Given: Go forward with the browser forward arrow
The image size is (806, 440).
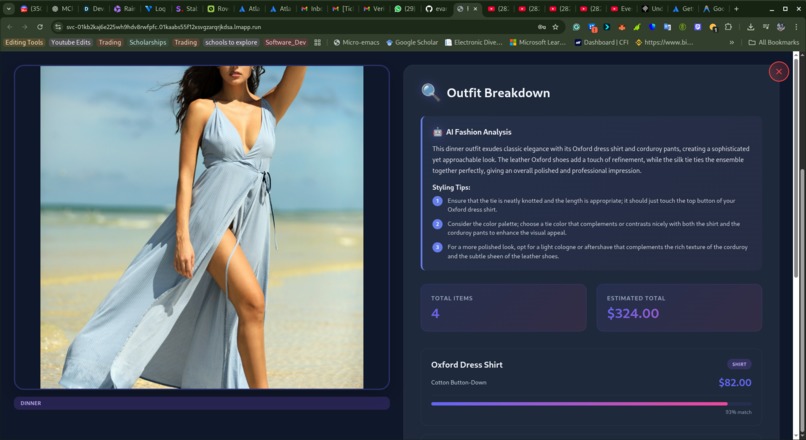Looking at the screenshot, I should coord(25,27).
